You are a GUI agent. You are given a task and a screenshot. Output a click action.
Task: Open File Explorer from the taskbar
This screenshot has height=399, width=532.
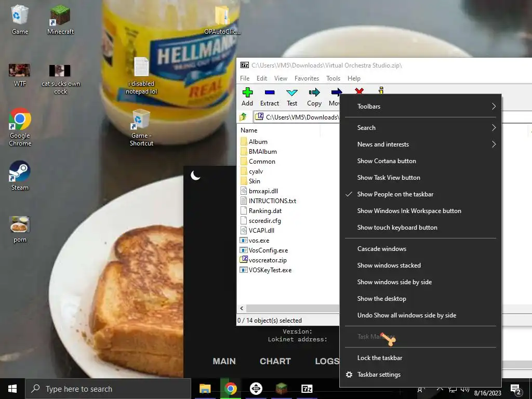click(x=205, y=389)
